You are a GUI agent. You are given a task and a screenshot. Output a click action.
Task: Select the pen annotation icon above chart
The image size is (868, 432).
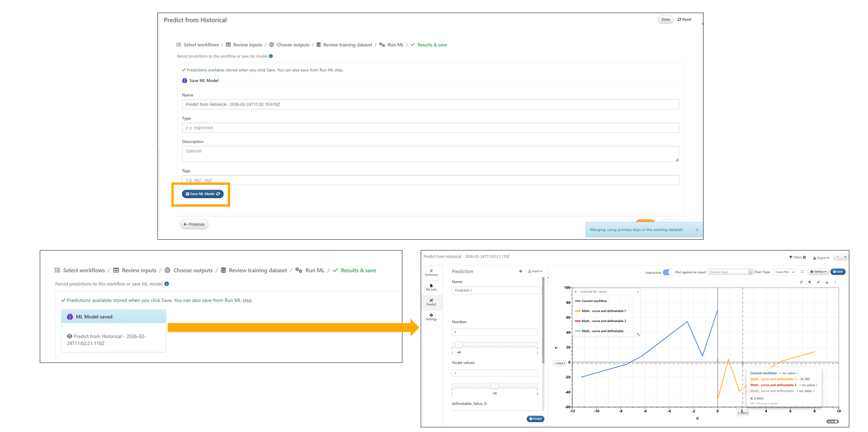[x=818, y=282]
